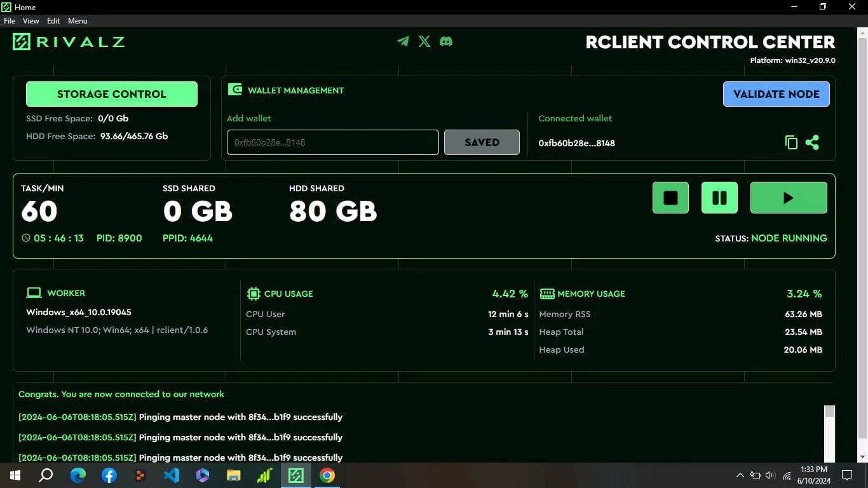Open the View menu
This screenshot has width=868, height=488.
[31, 21]
